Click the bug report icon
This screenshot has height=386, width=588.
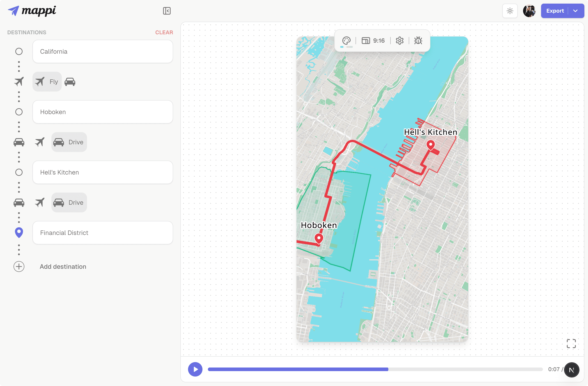(418, 41)
